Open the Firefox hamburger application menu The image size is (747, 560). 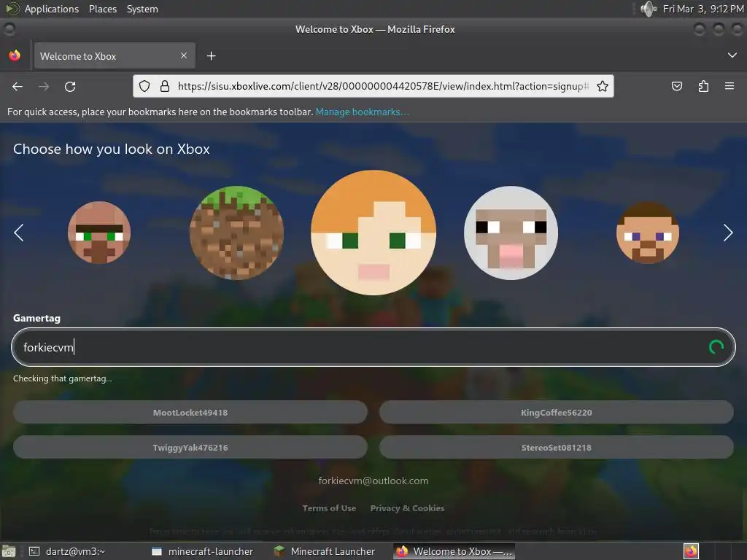[729, 86]
